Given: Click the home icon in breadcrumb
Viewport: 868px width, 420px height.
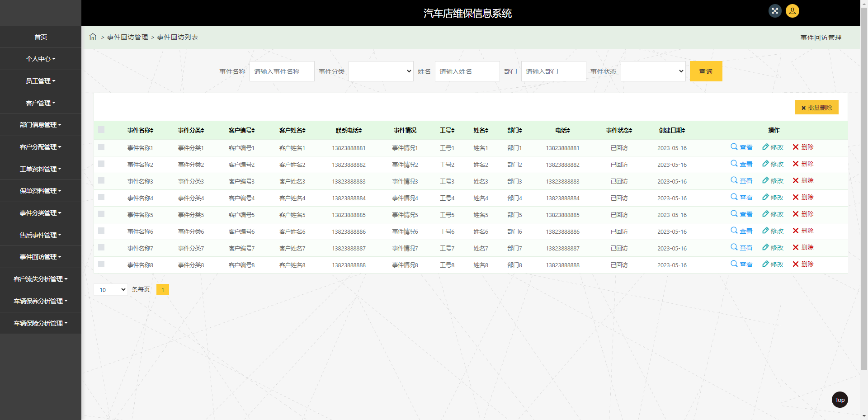Looking at the screenshot, I should (93, 37).
